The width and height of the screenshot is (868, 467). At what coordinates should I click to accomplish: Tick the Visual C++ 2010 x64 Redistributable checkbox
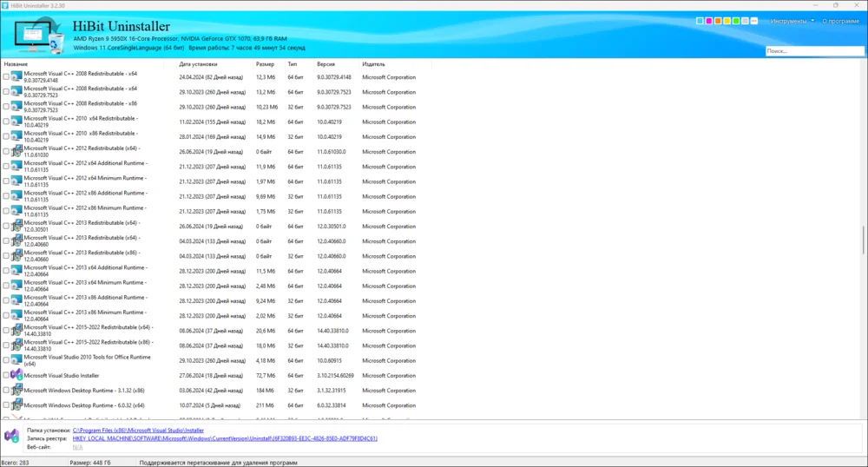(x=6, y=122)
